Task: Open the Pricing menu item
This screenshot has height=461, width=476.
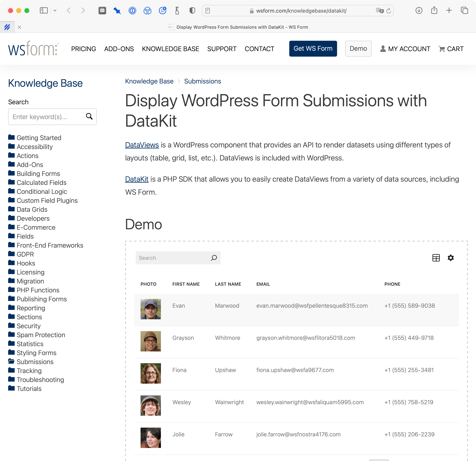Action: (84, 49)
